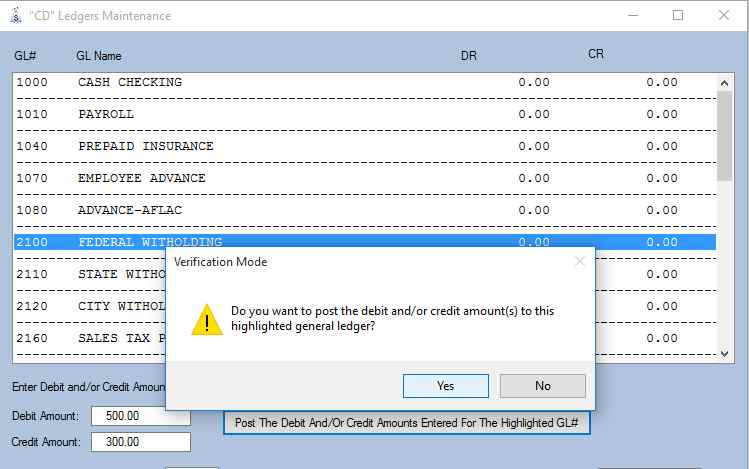Click the CR value in PAYROLL row
Screen dimensions: 749x469
click(x=662, y=114)
